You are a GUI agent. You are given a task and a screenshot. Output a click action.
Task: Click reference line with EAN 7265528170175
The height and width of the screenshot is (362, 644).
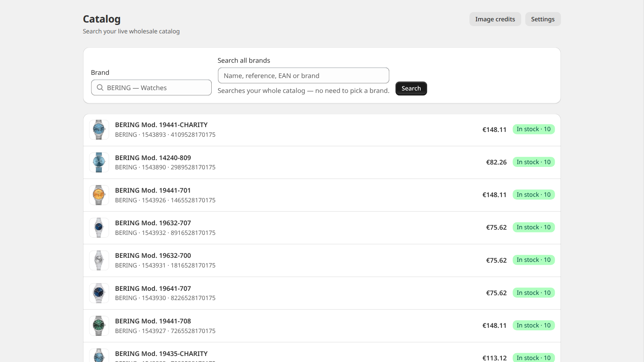pos(165,331)
